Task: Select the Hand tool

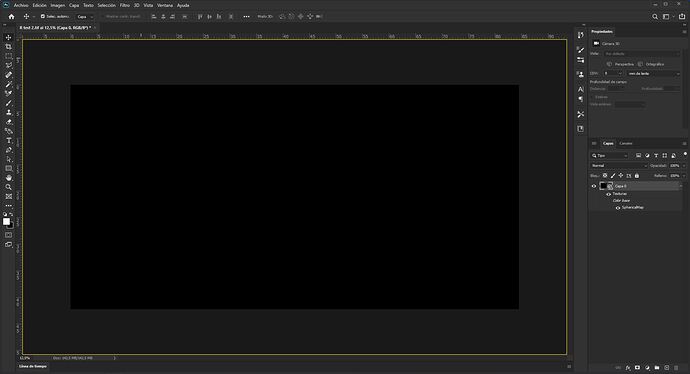Action: [x=8, y=178]
